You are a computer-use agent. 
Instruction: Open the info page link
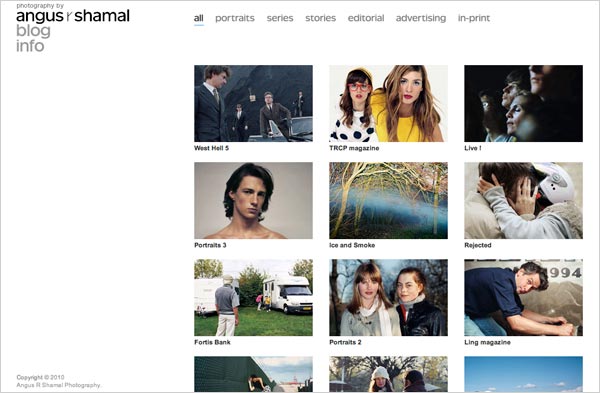30,46
